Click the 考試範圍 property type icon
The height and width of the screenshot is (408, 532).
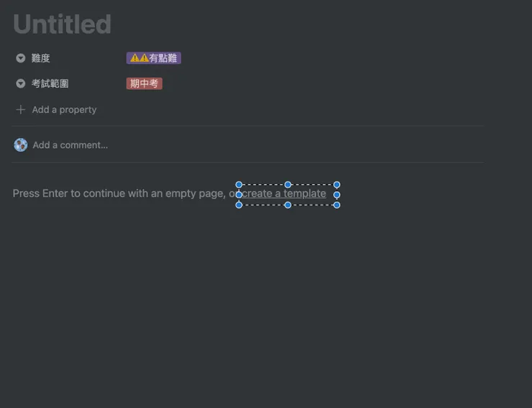pos(21,83)
